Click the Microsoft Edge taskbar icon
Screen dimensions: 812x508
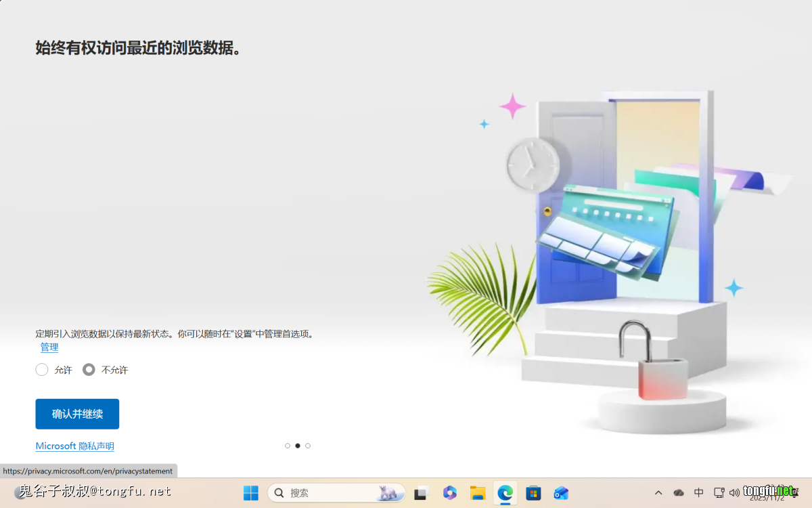click(505, 493)
